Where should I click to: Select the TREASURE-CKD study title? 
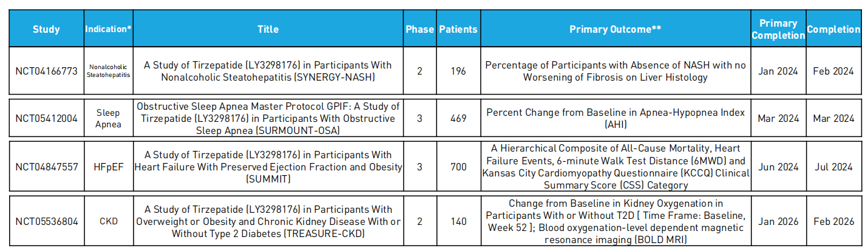tap(268, 221)
